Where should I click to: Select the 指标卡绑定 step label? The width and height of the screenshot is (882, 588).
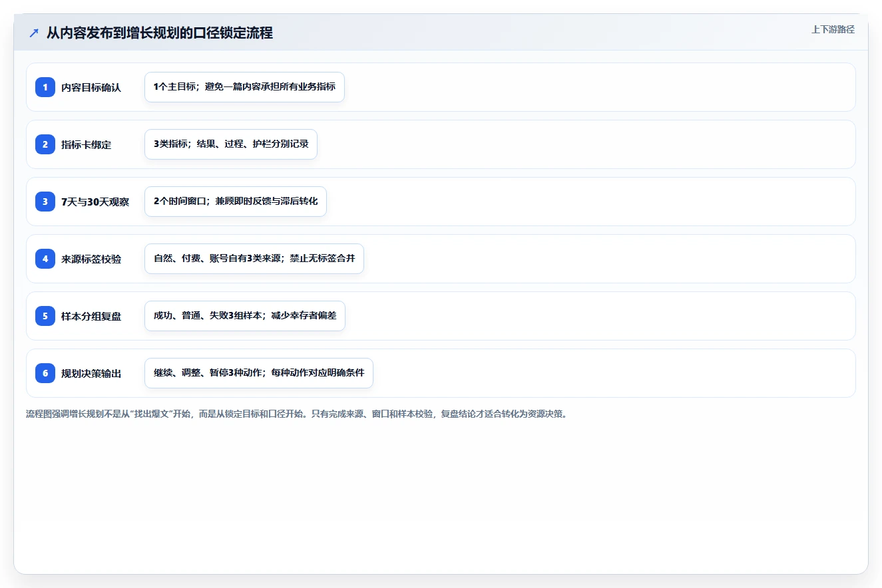pyautogui.click(x=87, y=144)
